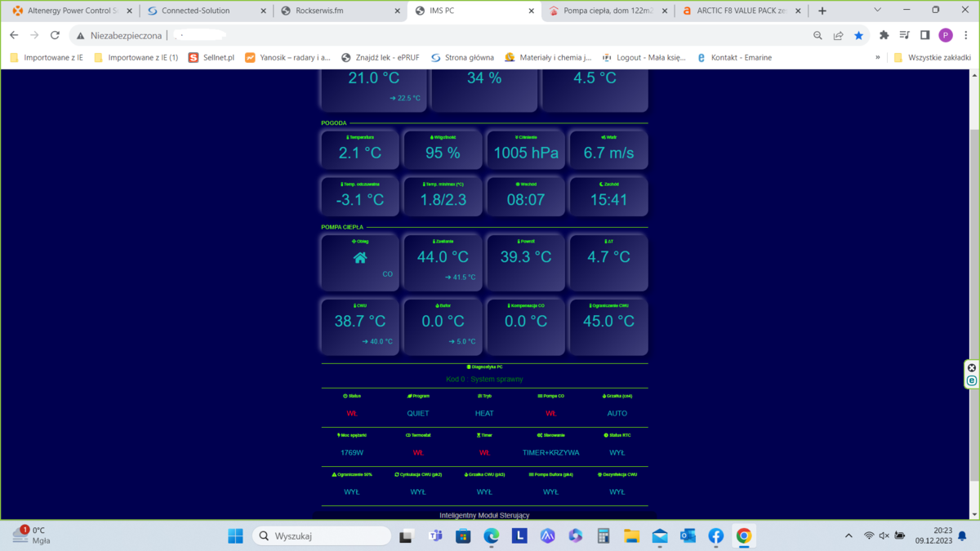Switch to the Rockserwis.fm tab
980x551 pixels.
tap(336, 11)
